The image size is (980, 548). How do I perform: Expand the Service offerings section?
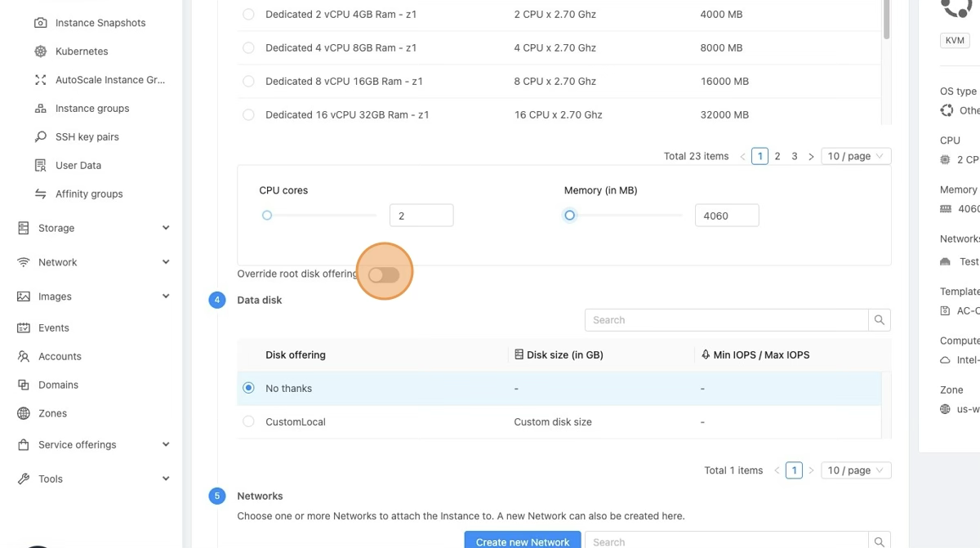click(93, 445)
